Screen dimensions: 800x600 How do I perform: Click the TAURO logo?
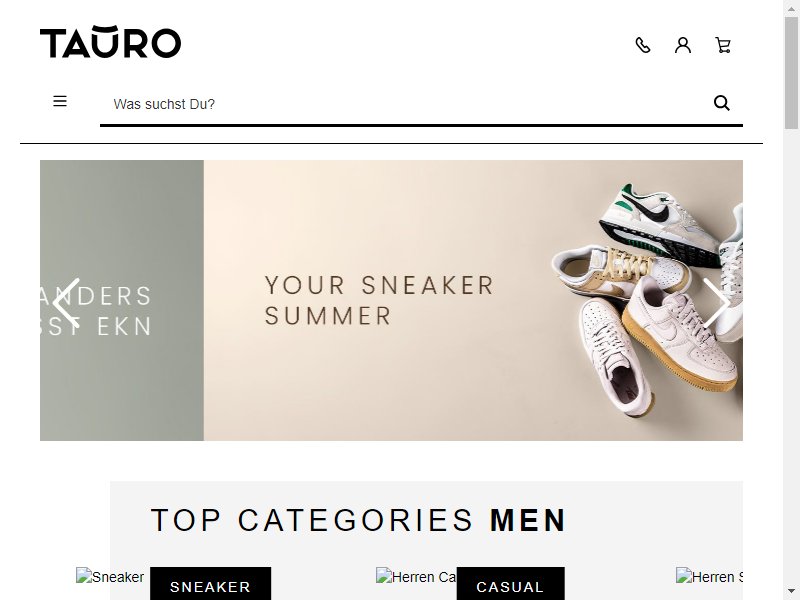pos(110,42)
